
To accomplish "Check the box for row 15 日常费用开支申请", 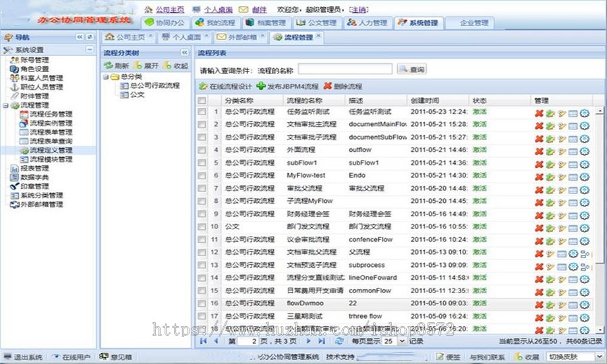I will pyautogui.click(x=202, y=291).
